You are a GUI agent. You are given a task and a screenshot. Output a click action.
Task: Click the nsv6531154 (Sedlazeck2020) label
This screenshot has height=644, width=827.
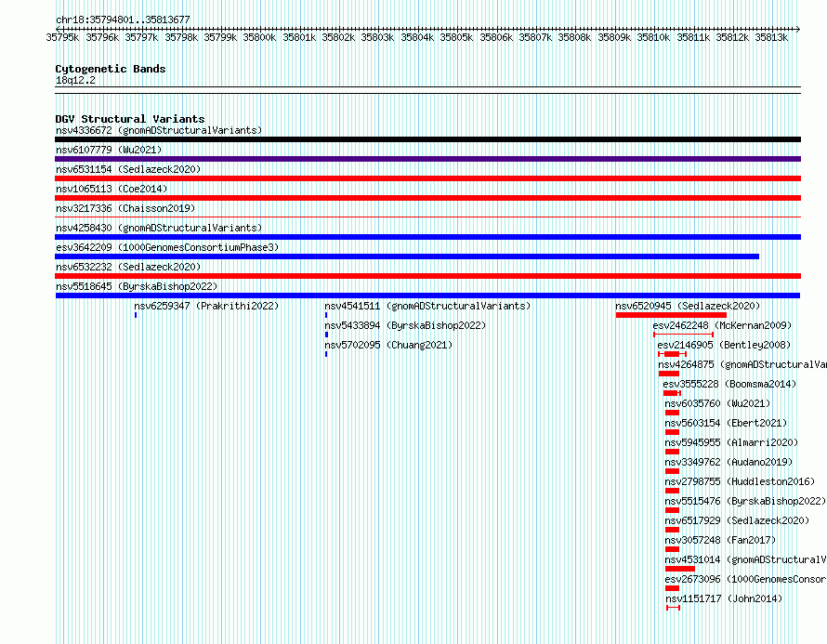[128, 169]
